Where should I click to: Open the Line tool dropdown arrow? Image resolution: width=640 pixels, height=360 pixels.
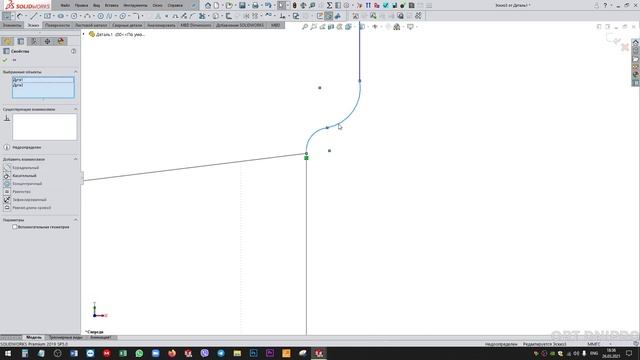pos(40,16)
